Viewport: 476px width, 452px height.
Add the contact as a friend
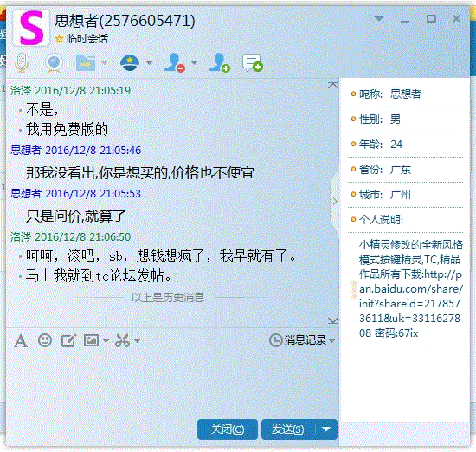tap(220, 63)
